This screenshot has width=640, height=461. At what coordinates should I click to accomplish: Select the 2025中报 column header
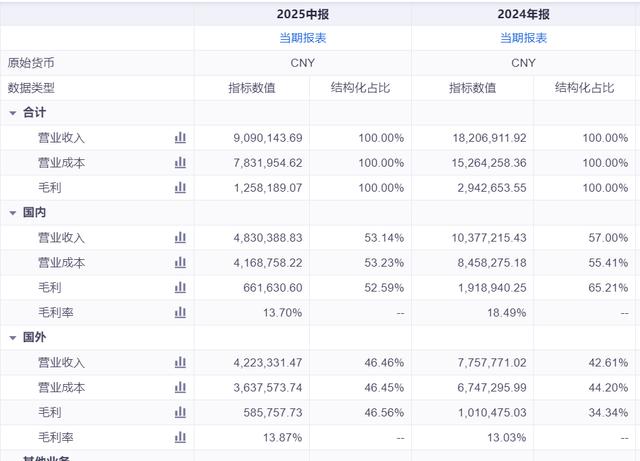(x=302, y=13)
